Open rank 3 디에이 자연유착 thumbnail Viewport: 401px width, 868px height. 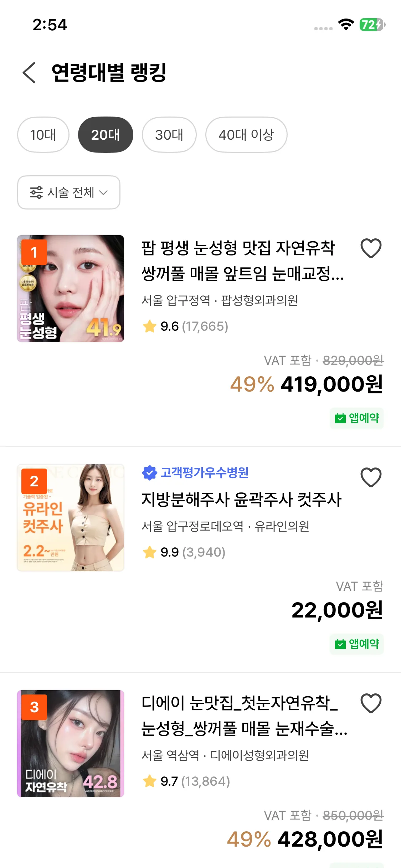click(x=71, y=744)
